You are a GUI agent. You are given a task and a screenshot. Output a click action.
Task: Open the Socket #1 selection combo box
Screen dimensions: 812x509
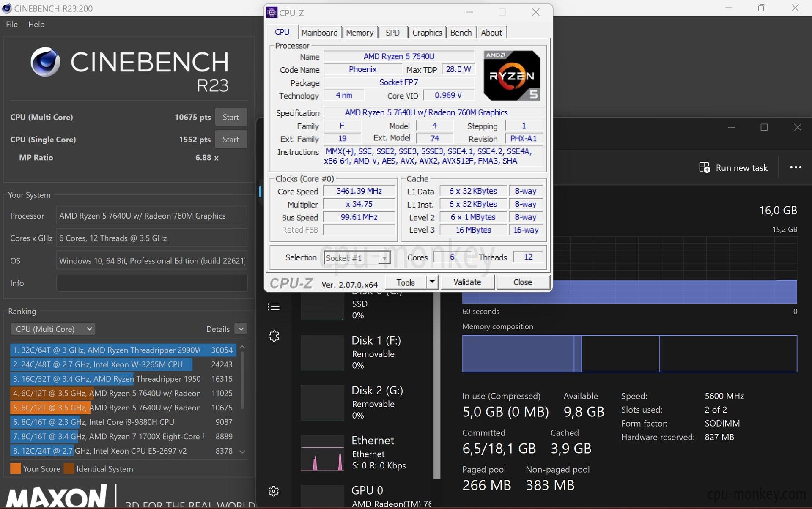coord(357,257)
